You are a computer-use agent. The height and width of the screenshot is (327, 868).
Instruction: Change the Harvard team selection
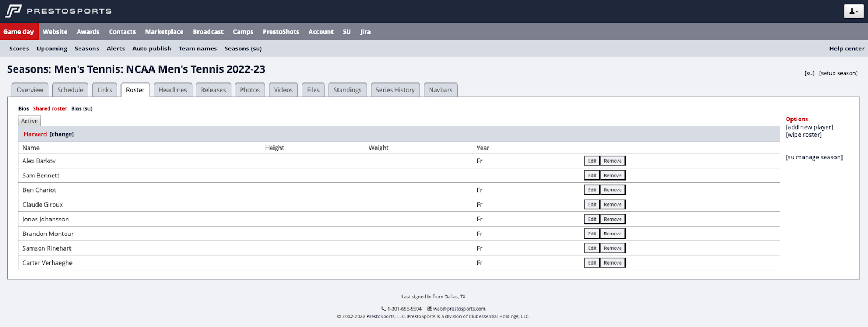coord(62,134)
